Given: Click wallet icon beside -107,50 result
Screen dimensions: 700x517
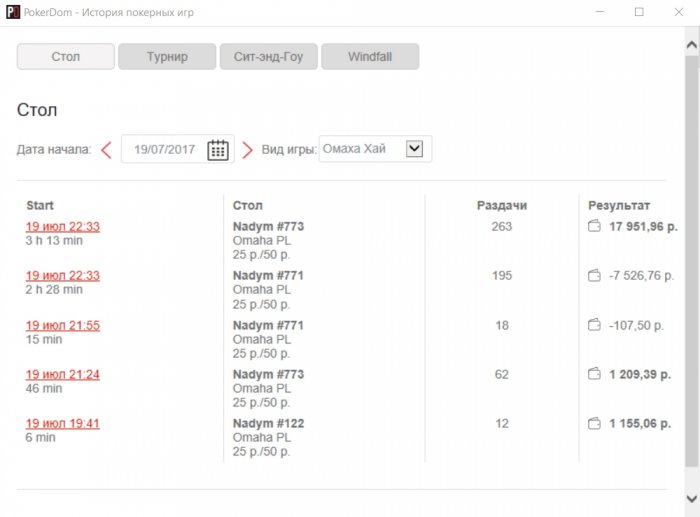Looking at the screenshot, I should pyautogui.click(x=594, y=325).
